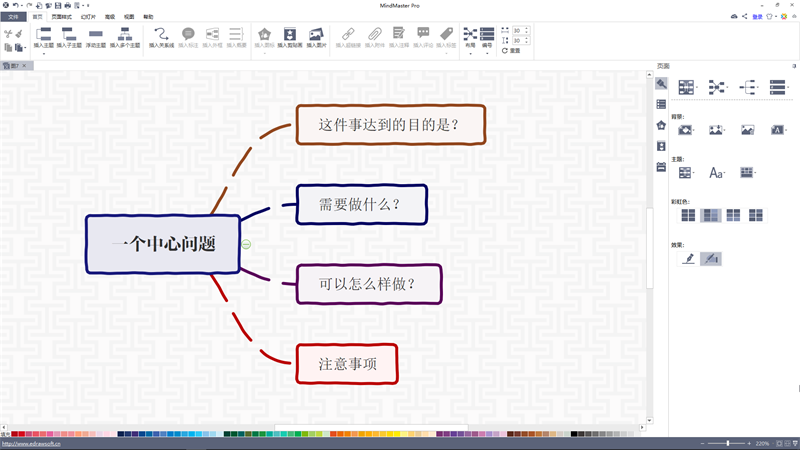This screenshot has height=450, width=800.
Task: Click the 插入超链接 (hyperlink) chain icon
Action: [x=348, y=34]
